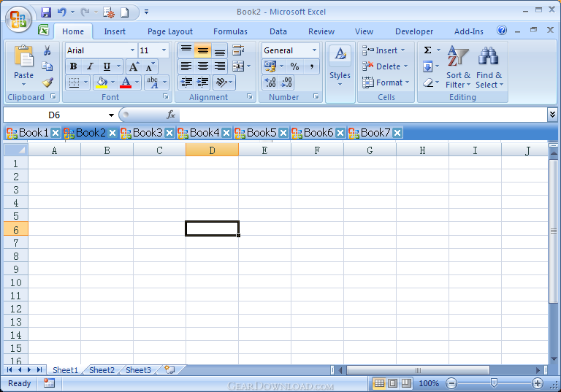
Task: Switch to Page Break Preview in status bar
Action: point(405,383)
